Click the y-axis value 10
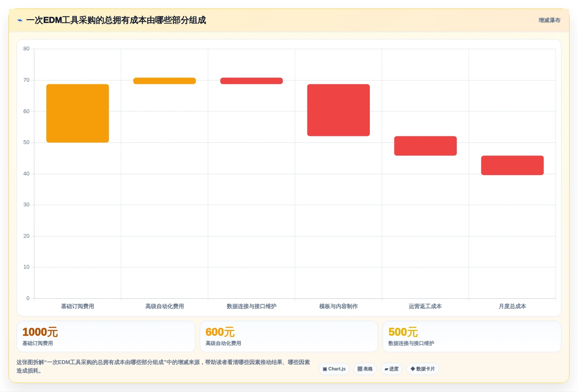The height and width of the screenshot is (392, 578). [26, 267]
